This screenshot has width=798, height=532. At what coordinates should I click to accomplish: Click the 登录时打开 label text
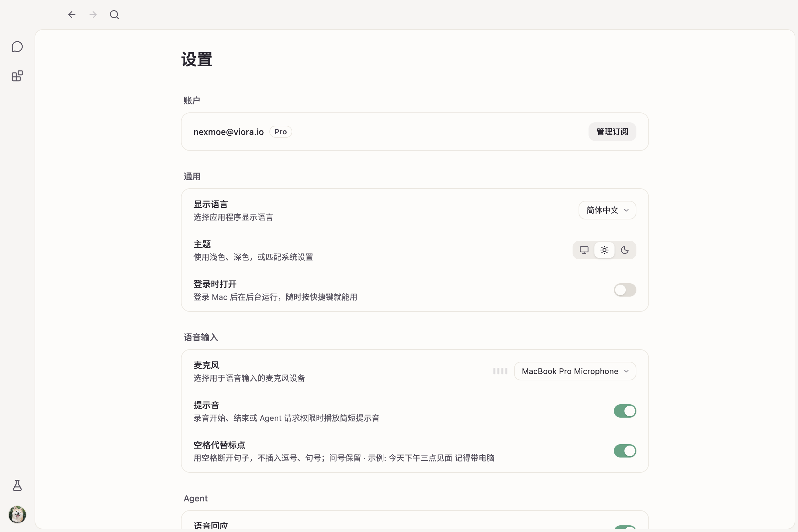(x=215, y=284)
